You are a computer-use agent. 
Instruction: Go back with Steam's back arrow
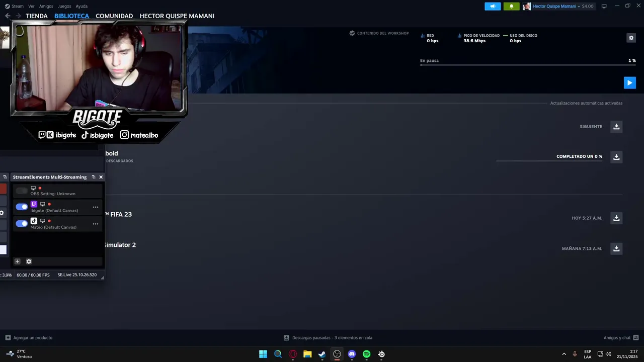tap(8, 16)
